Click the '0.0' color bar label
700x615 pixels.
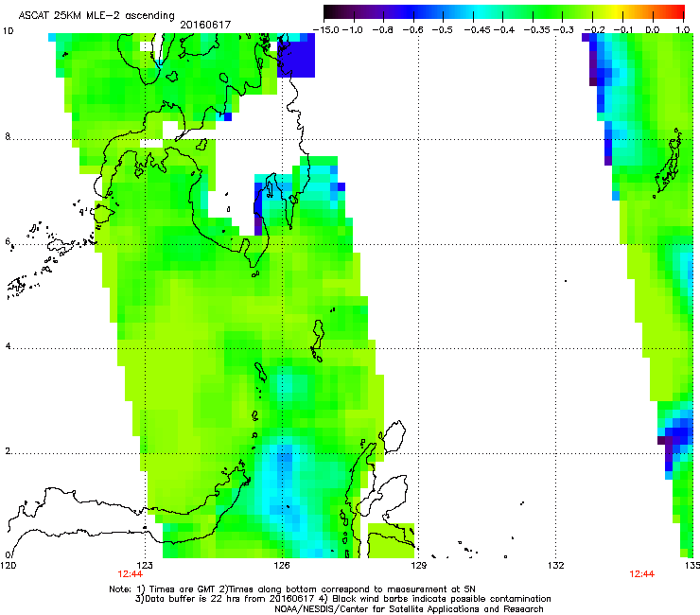pos(653,30)
